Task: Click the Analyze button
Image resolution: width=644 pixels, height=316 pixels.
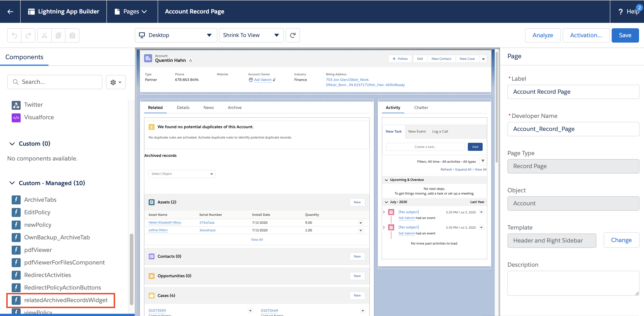Action: pos(542,35)
